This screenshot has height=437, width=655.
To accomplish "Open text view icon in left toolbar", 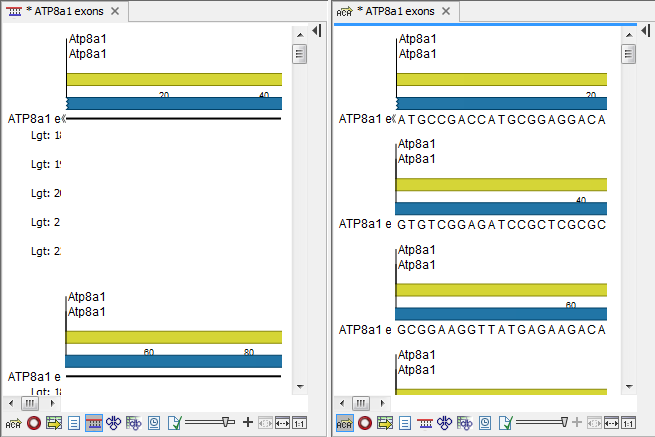I will 74,423.
